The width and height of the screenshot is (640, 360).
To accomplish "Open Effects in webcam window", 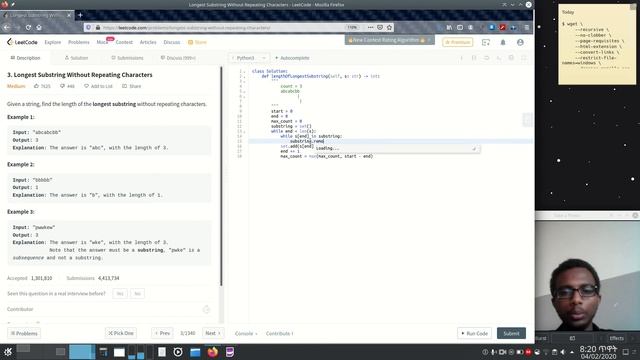I will click(x=616, y=338).
